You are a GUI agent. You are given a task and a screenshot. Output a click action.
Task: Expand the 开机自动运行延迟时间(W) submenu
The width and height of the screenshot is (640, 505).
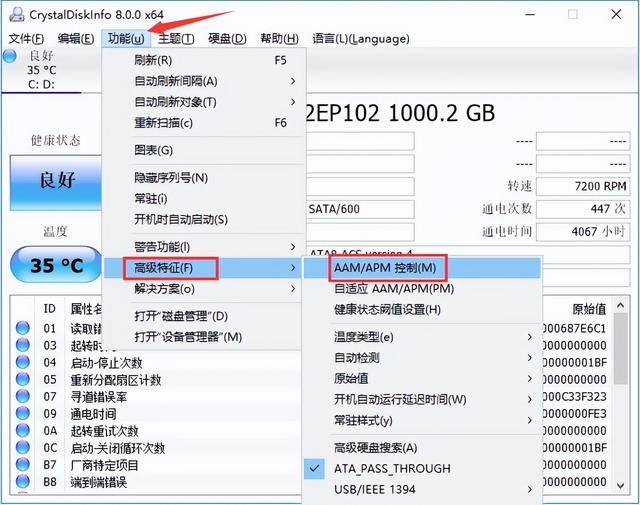point(422,399)
